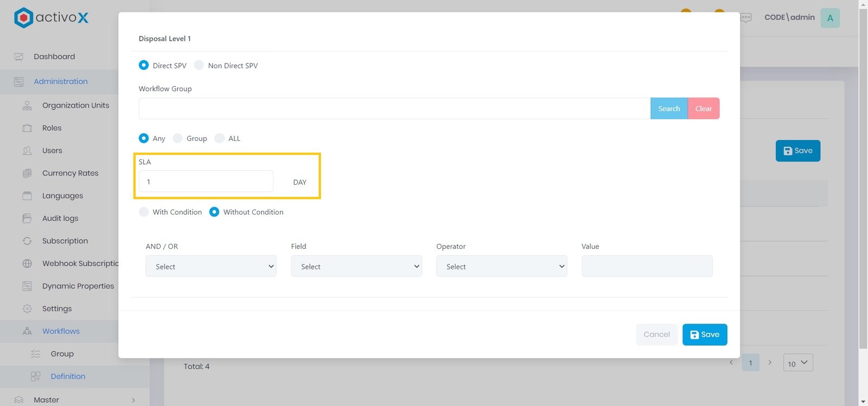Open Users menu item
868x406 pixels.
click(52, 151)
